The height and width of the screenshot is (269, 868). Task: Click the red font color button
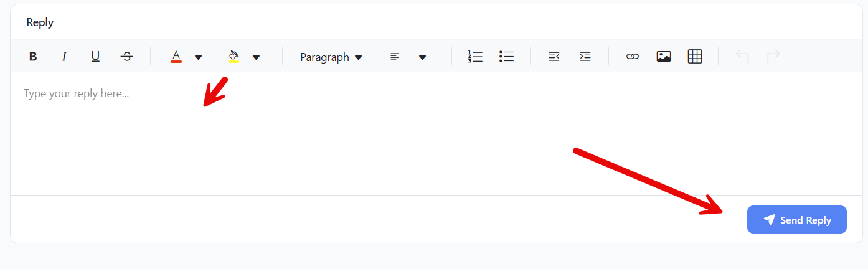coord(176,57)
